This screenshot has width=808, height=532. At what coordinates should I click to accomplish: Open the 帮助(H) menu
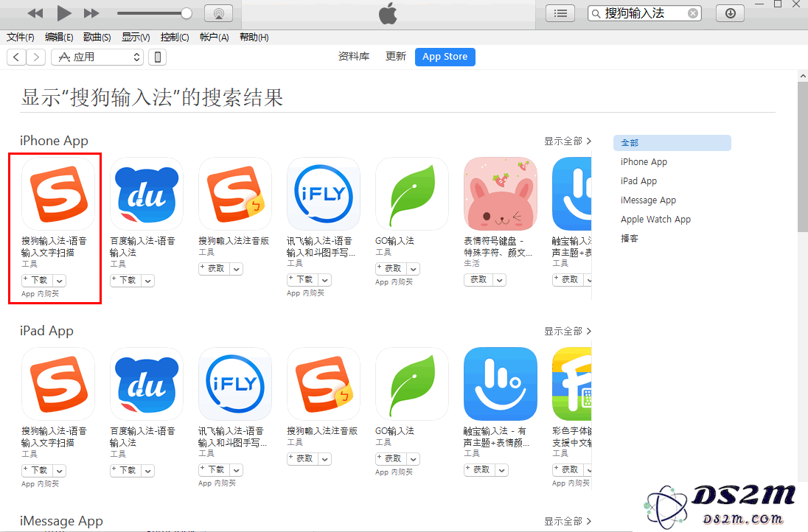[x=254, y=37]
